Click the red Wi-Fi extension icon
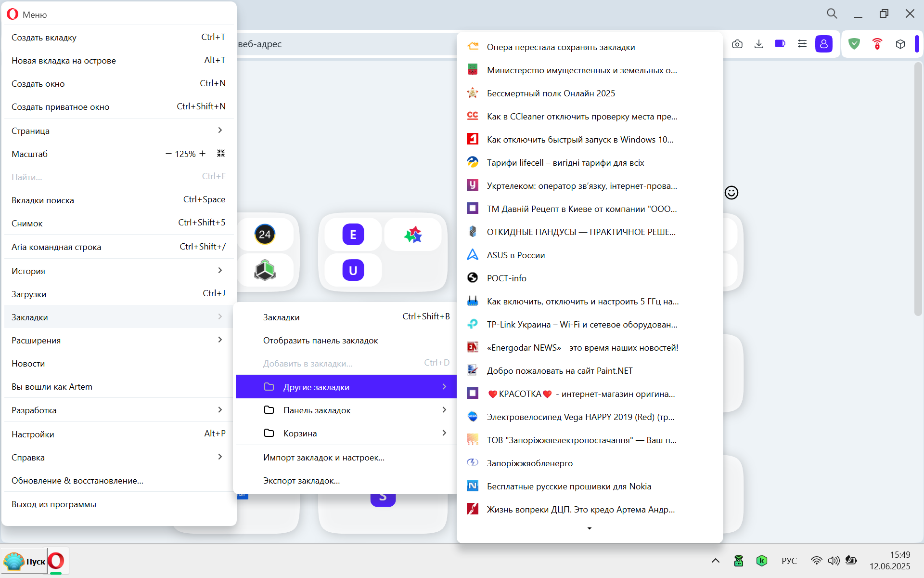The width and height of the screenshot is (924, 578). 877,44
